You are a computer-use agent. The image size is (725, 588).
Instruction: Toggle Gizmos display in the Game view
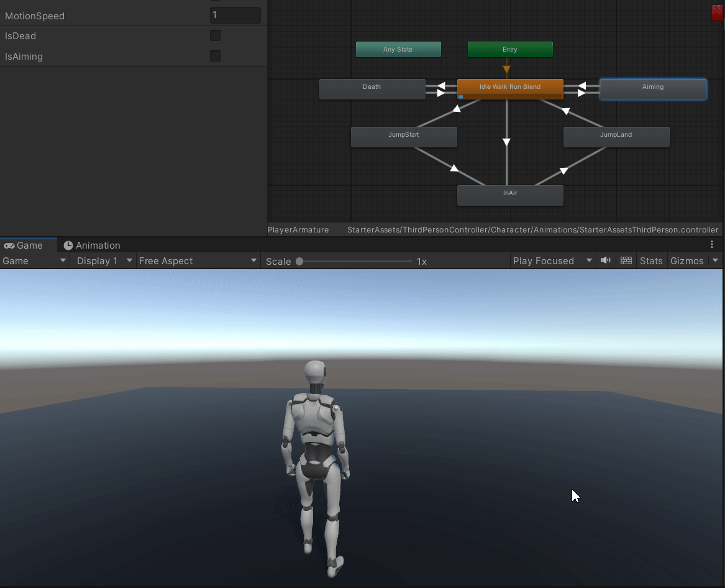pyautogui.click(x=686, y=260)
